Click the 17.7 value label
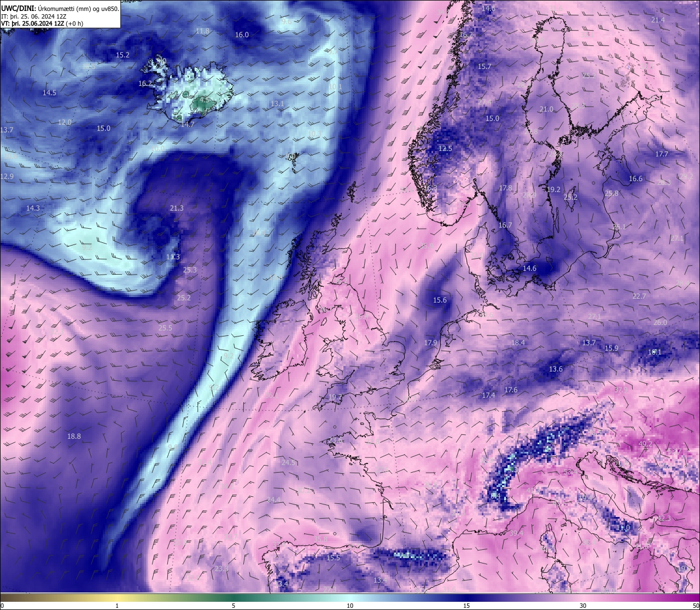The height and width of the screenshot is (610, 700). pos(662,154)
